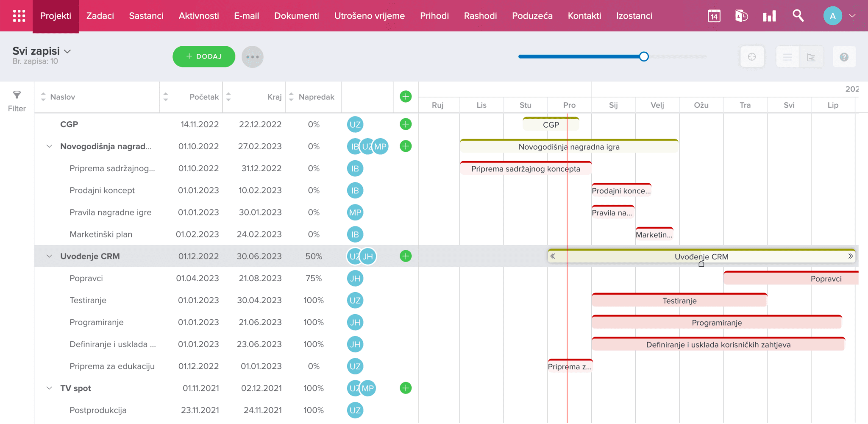Screen dimensions: 868x424
Task: Open the Poduzeća tab
Action: pos(532,16)
